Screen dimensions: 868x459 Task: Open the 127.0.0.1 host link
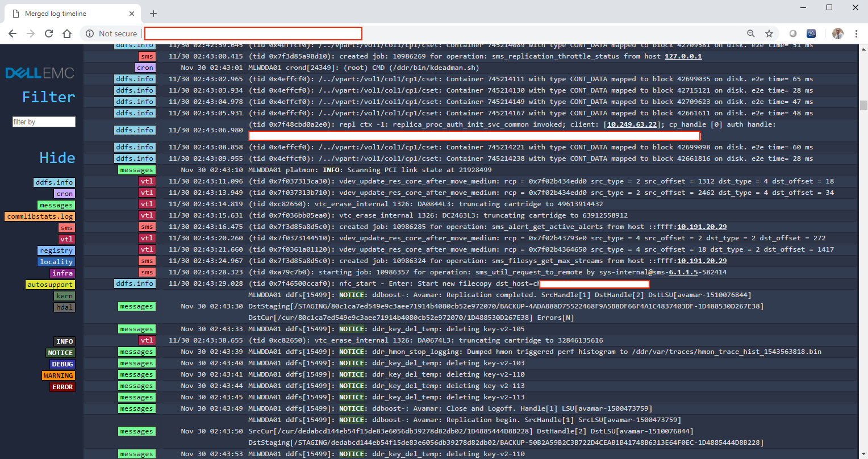(683, 56)
